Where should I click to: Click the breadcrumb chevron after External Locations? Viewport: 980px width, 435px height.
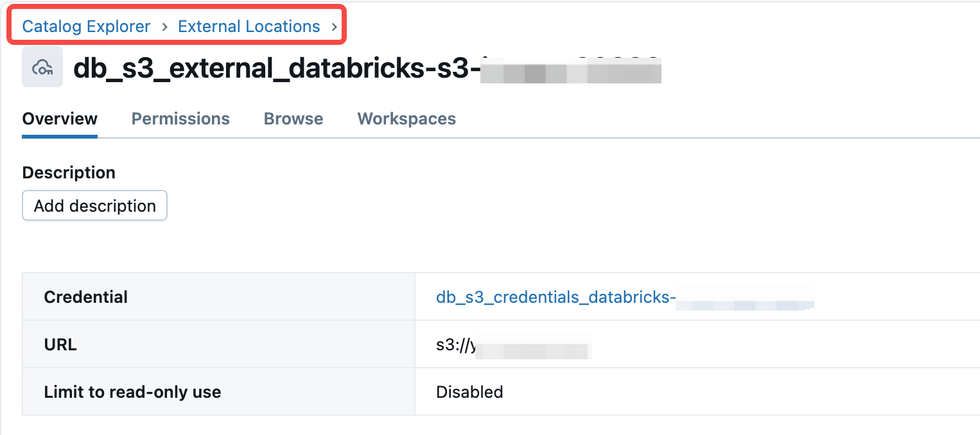pos(334,26)
